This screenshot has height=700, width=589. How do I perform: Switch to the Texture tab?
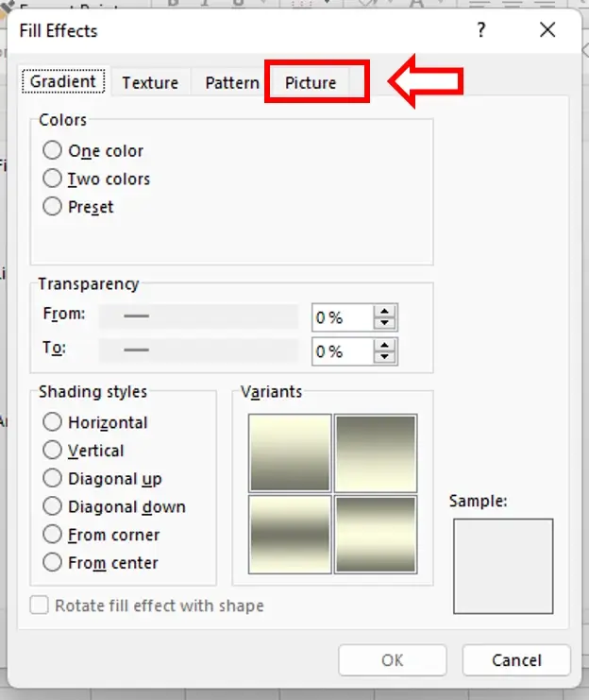(x=150, y=83)
